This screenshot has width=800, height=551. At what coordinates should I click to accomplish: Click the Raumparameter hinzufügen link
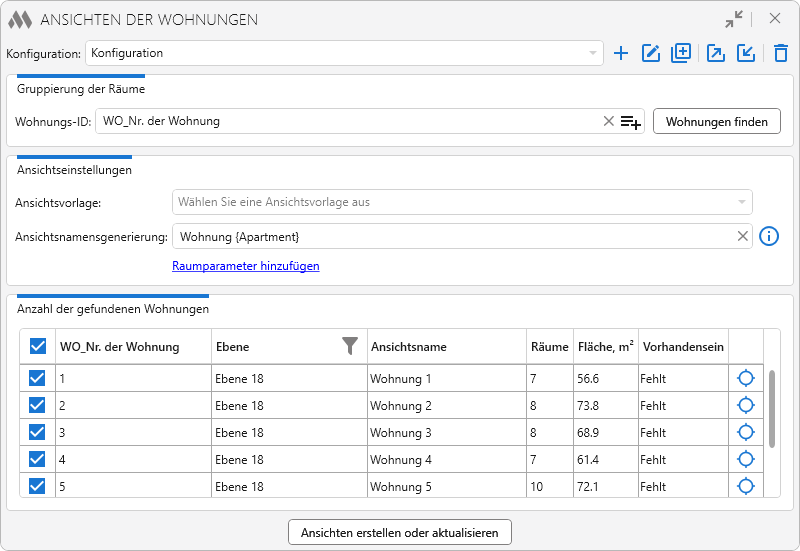pos(245,266)
